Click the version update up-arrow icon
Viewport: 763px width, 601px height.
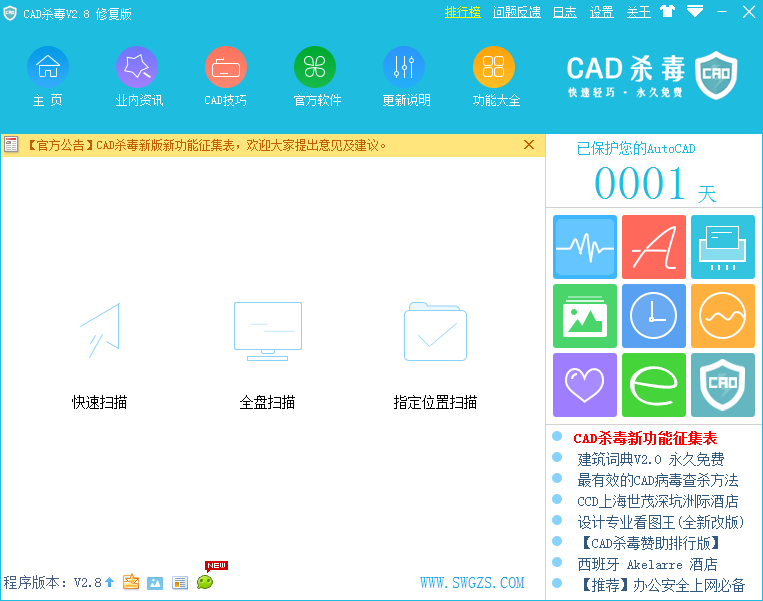click(109, 582)
